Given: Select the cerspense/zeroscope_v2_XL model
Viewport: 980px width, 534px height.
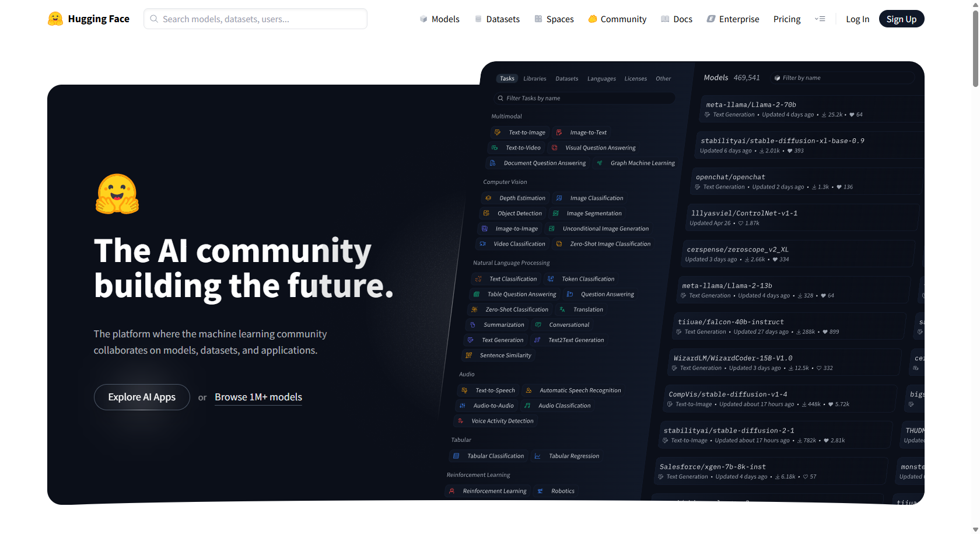Looking at the screenshot, I should click(797, 253).
